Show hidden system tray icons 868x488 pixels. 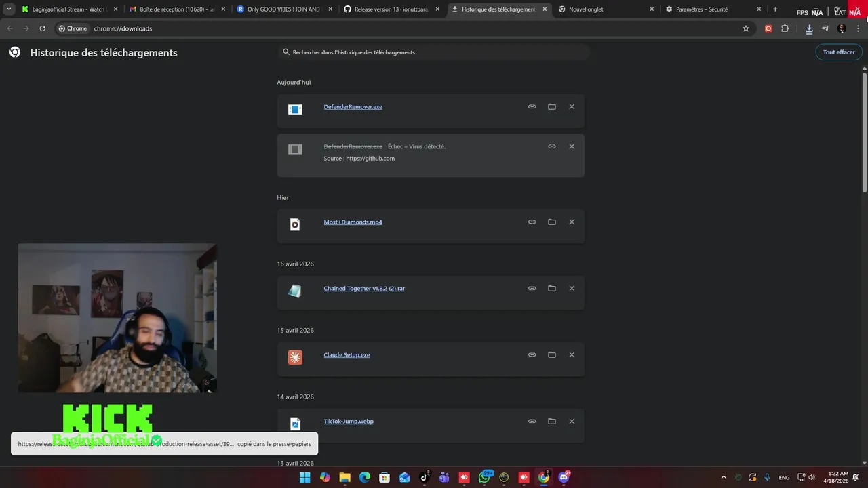pyautogui.click(x=724, y=477)
